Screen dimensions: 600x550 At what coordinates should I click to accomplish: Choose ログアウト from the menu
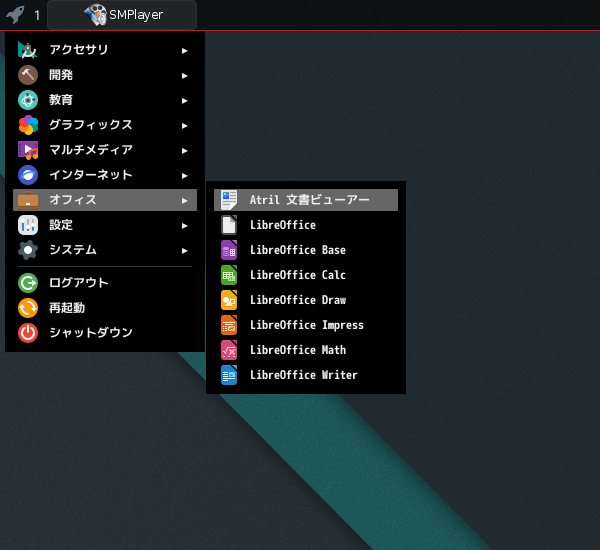click(105, 283)
